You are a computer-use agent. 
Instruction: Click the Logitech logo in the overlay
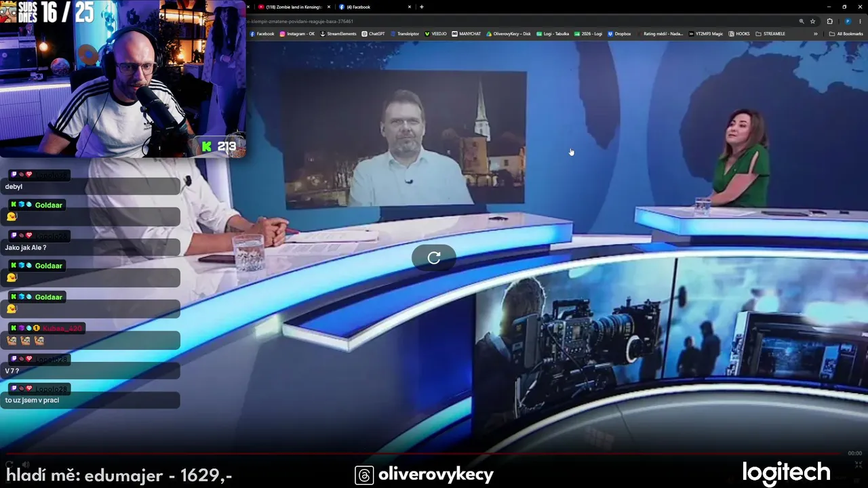click(x=786, y=473)
